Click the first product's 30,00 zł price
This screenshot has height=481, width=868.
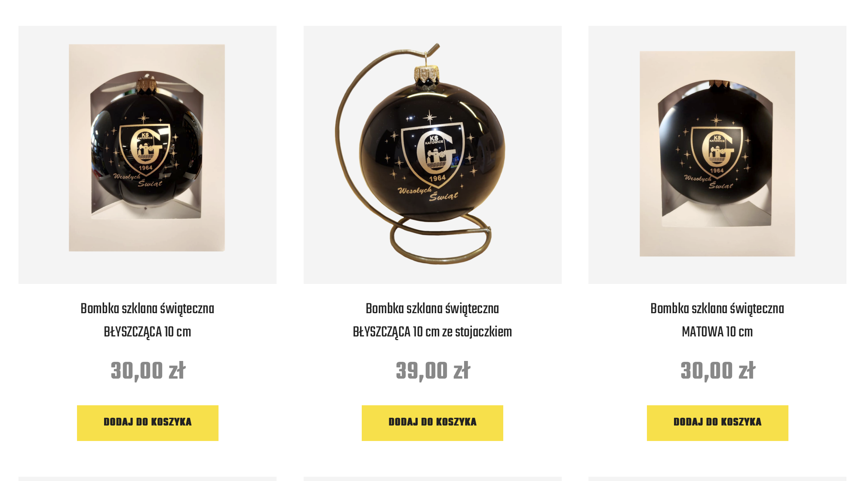pyautogui.click(x=148, y=371)
